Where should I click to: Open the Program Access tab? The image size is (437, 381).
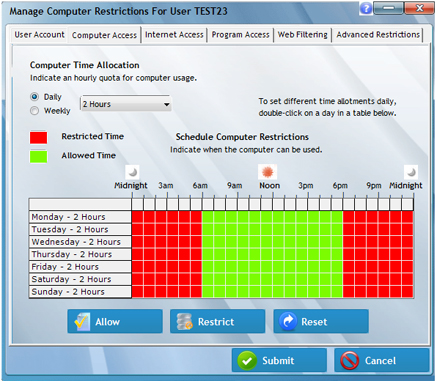(x=240, y=35)
